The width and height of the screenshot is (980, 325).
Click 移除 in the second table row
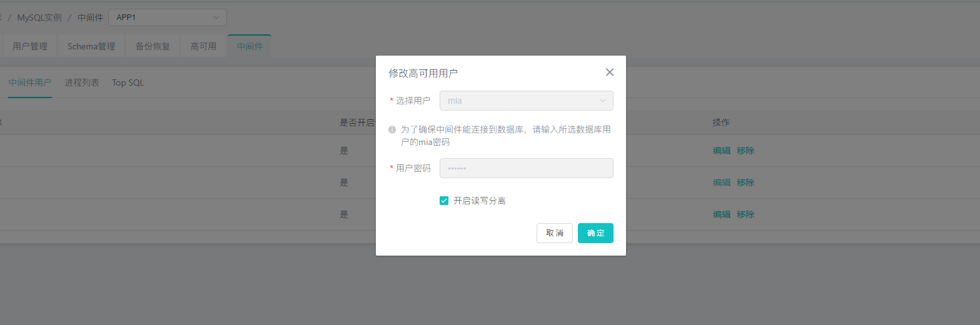(x=745, y=182)
